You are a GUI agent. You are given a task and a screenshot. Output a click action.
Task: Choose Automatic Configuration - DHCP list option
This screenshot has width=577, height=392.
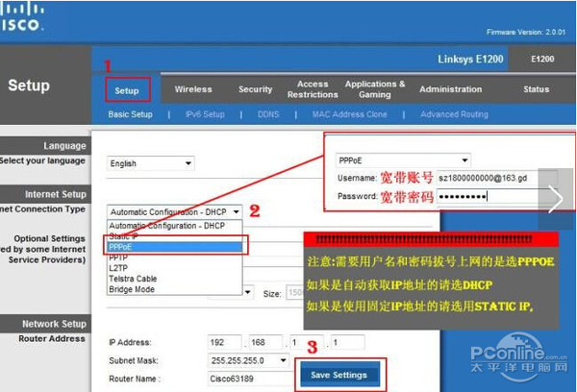point(174,226)
